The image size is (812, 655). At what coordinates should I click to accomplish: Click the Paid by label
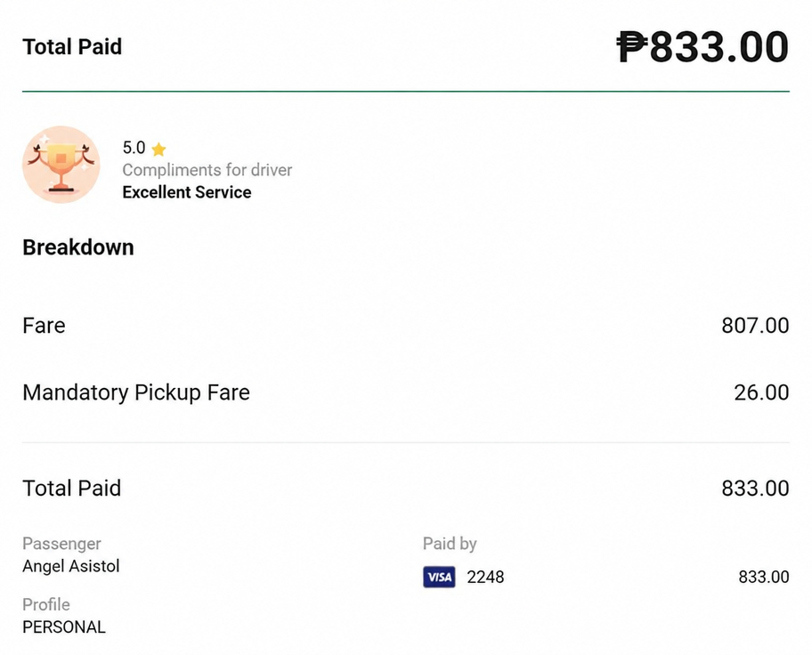450,544
